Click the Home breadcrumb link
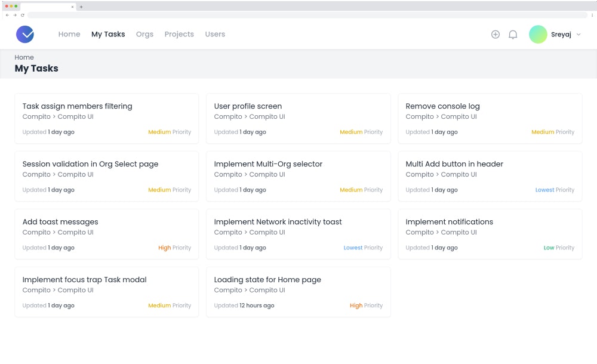The height and width of the screenshot is (364, 597). coord(24,57)
